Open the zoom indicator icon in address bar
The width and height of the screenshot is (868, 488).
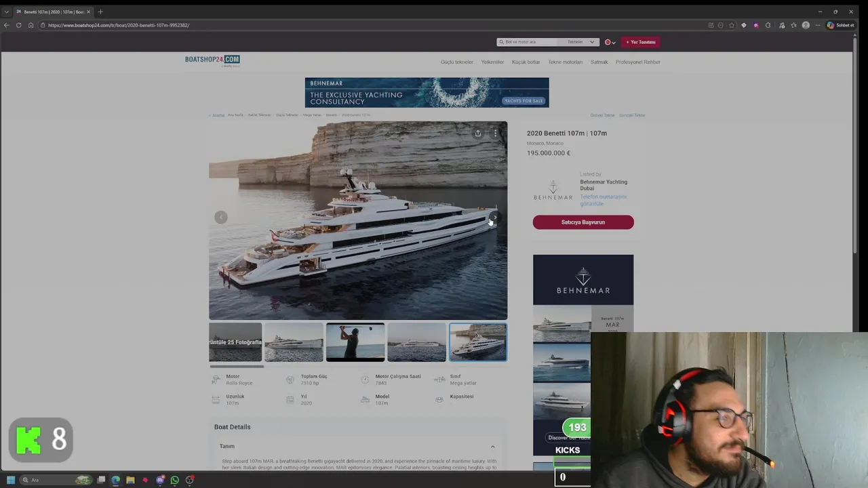720,25
